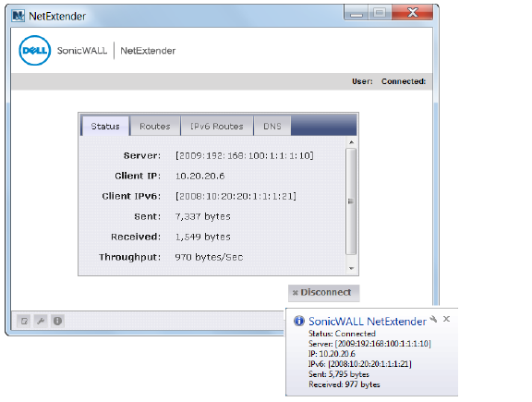Viewport: 532px width, 402px height.
Task: Dismiss the SonicWALL NetExtender notification balloon
Action: coord(446,319)
